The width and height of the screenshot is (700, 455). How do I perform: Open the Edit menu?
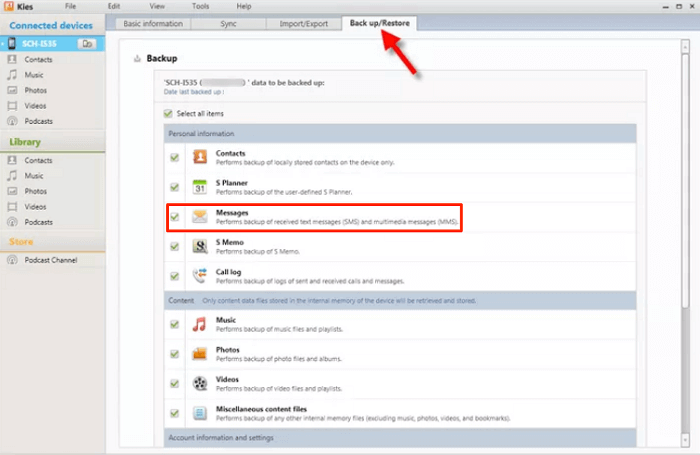point(114,6)
